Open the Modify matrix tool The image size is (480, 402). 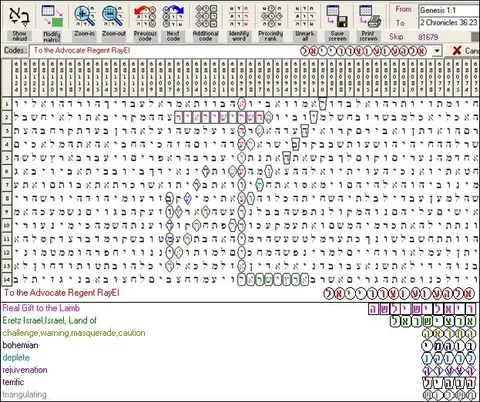pyautogui.click(x=52, y=16)
